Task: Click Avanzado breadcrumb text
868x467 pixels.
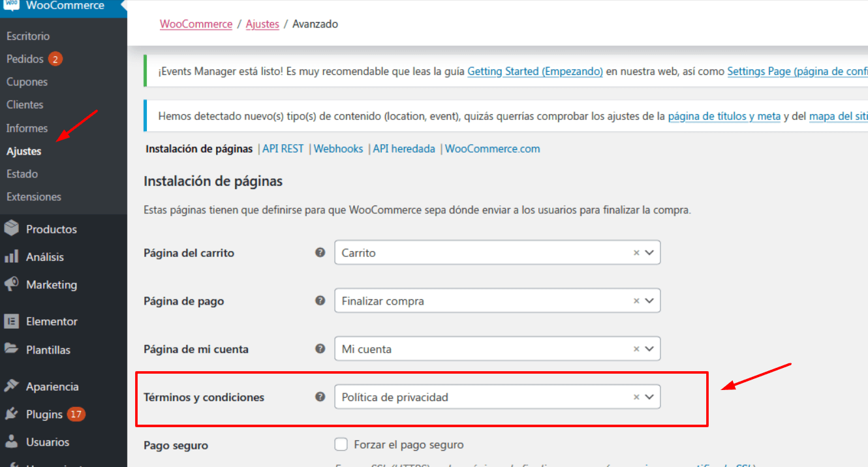Action: [315, 24]
